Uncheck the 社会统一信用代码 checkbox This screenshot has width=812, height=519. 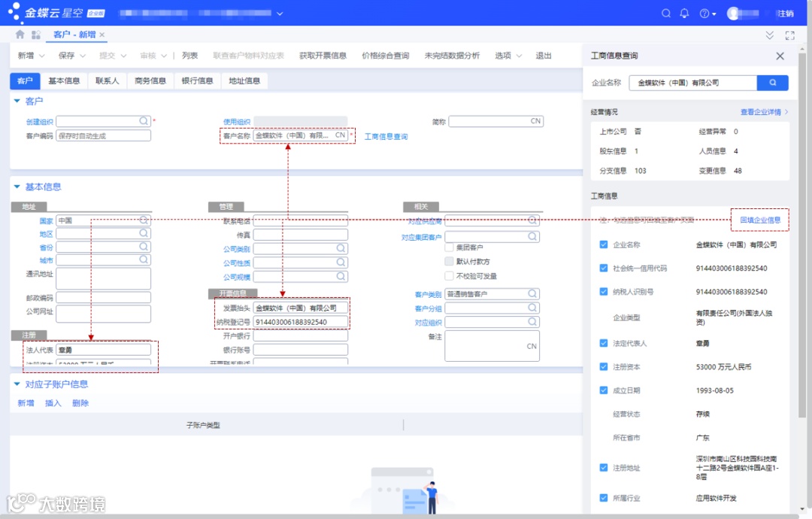(603, 269)
